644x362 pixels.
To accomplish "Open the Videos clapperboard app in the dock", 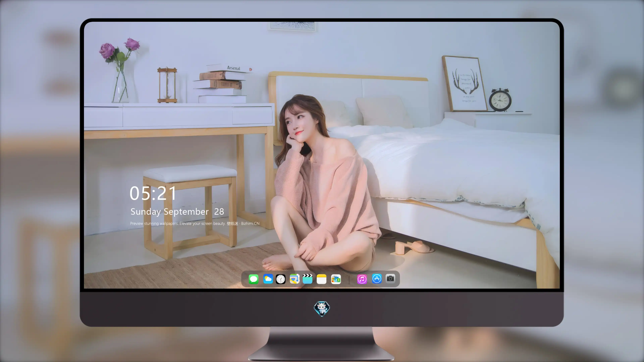I will (308, 279).
